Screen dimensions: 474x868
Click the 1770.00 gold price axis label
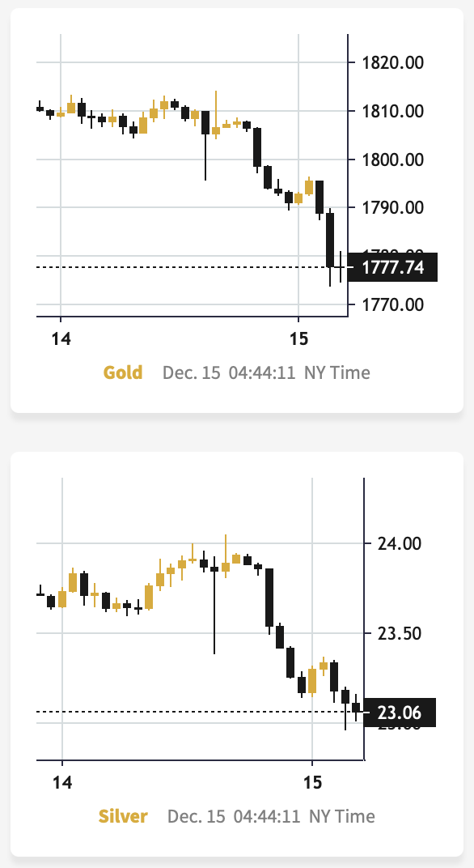(x=392, y=304)
